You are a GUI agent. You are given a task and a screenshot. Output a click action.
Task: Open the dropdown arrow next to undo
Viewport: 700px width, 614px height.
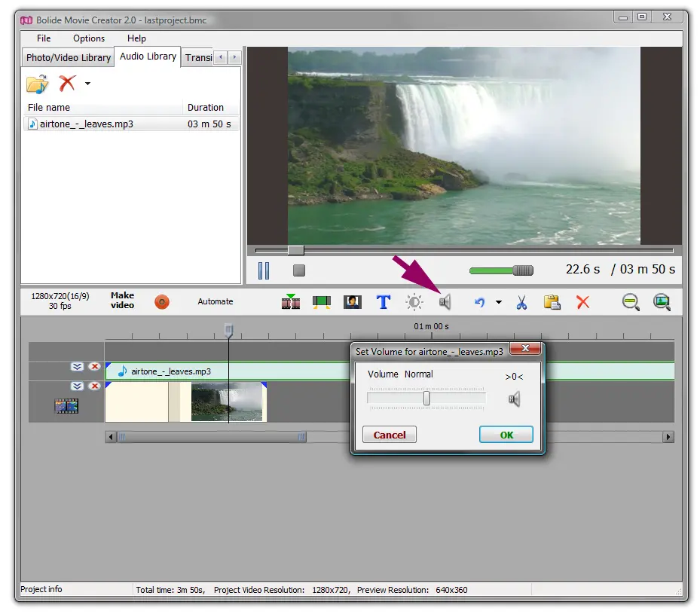tap(499, 303)
